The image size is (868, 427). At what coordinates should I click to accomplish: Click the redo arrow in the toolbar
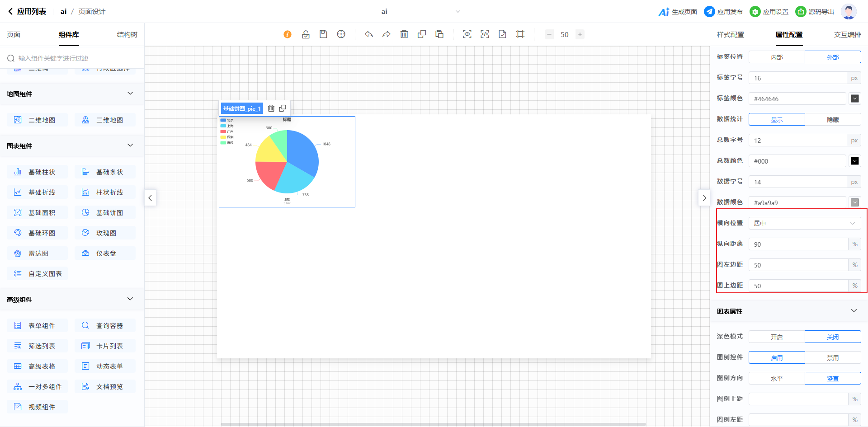(387, 34)
